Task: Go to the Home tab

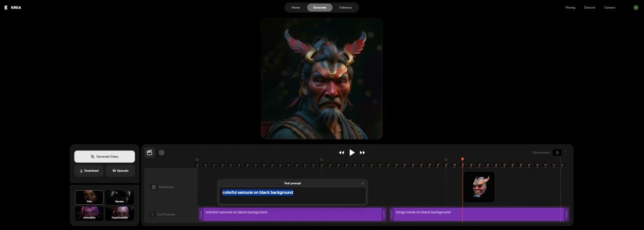Action: [296, 8]
